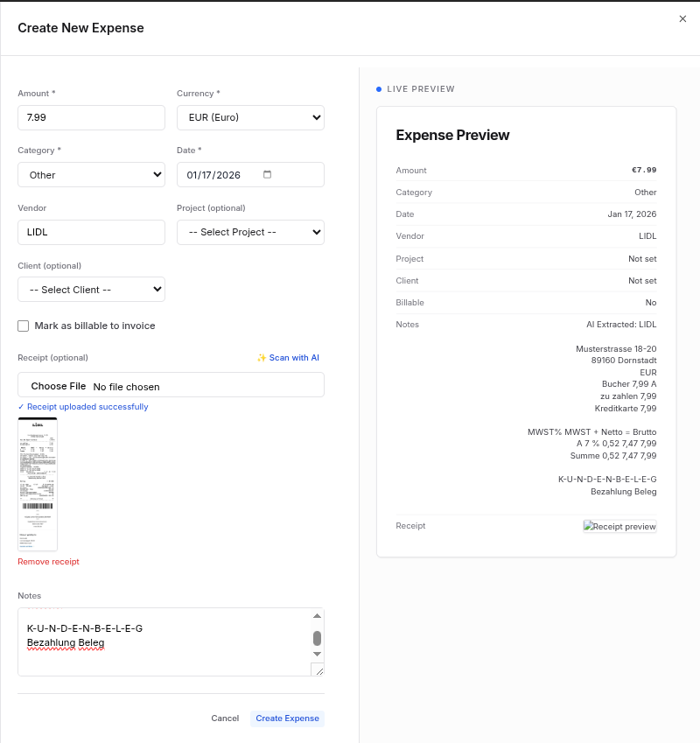
Task: Click 'zu zahlen 7,99' in preview
Action: (x=628, y=396)
